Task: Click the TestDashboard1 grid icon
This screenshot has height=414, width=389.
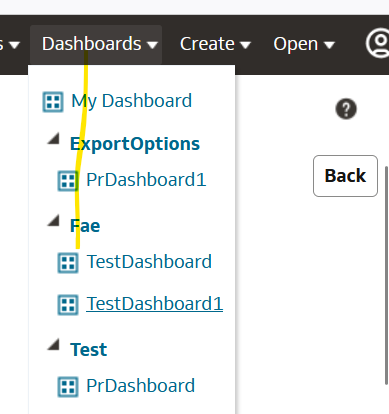Action: click(68, 305)
